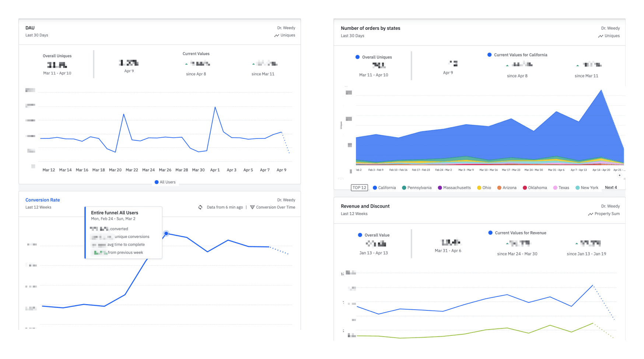644x359 pixels.
Task: Toggle the Ohio legend series
Action: click(484, 188)
